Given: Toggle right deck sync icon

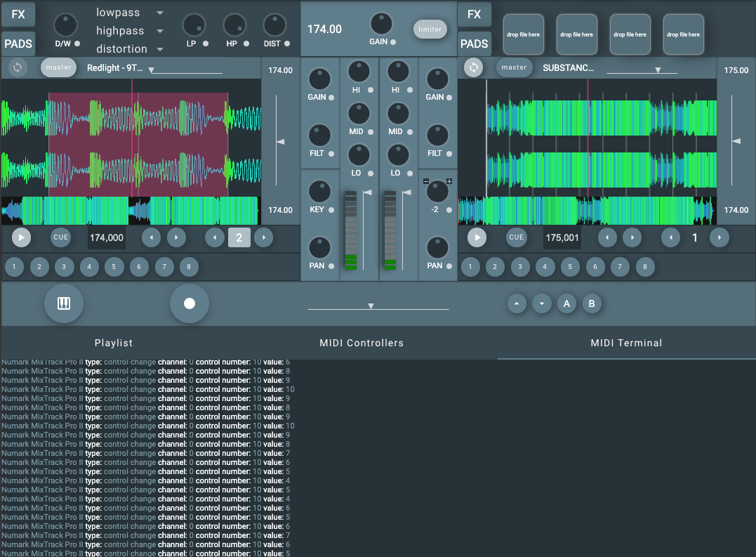Looking at the screenshot, I should click(473, 67).
